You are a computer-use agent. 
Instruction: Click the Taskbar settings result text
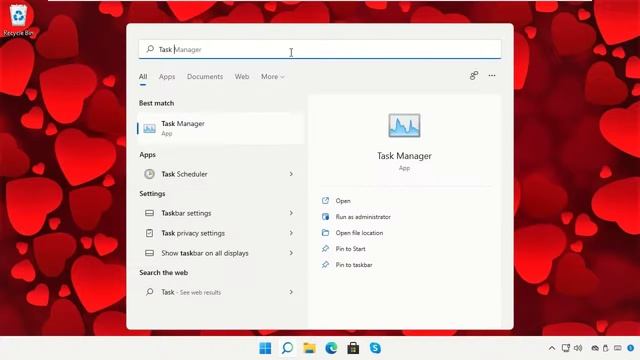pyautogui.click(x=186, y=213)
